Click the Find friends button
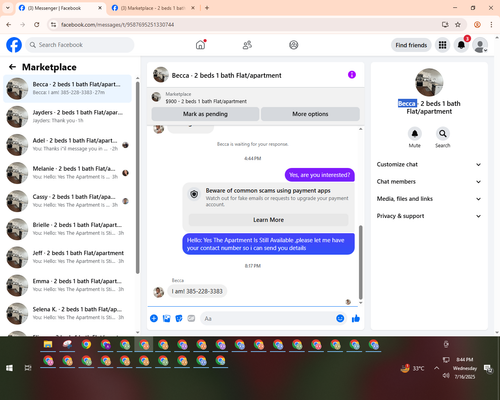 click(x=411, y=45)
